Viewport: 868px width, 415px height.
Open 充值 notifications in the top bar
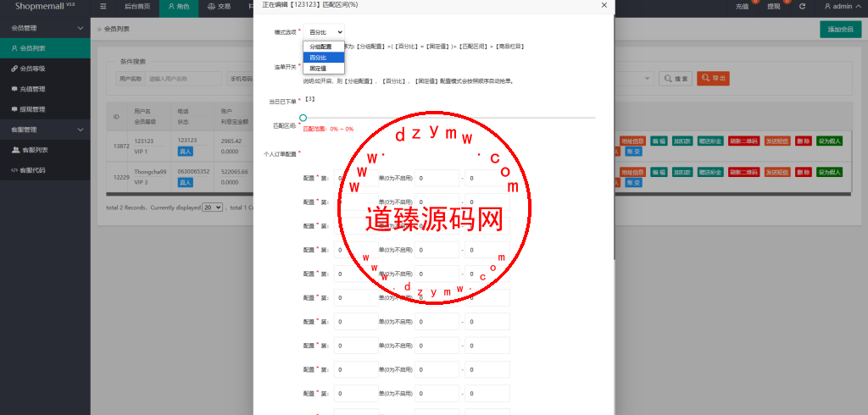click(x=743, y=7)
